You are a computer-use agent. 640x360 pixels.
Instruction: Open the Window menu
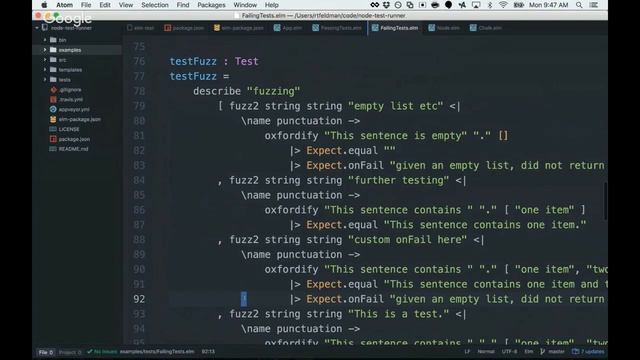[x=245, y=5]
